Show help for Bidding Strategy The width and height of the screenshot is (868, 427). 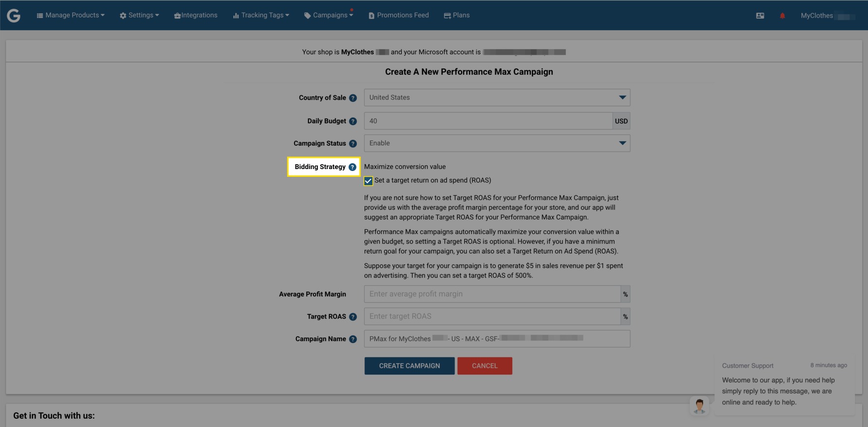[x=352, y=167]
